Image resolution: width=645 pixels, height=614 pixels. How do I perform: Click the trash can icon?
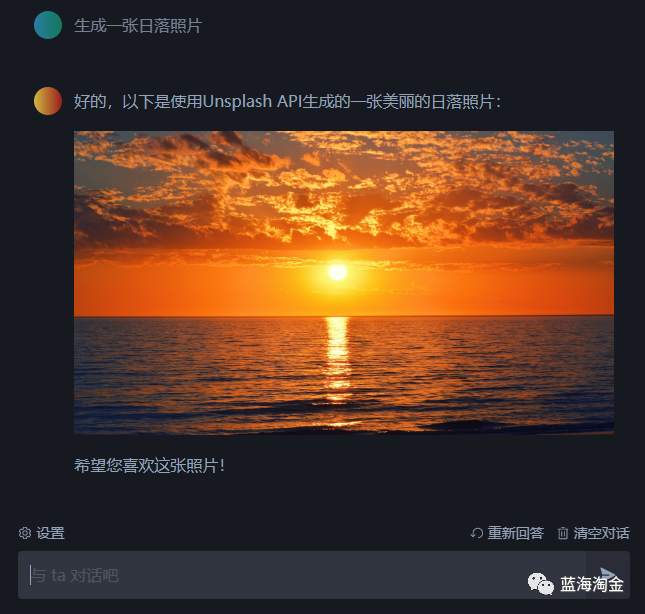pyautogui.click(x=563, y=533)
